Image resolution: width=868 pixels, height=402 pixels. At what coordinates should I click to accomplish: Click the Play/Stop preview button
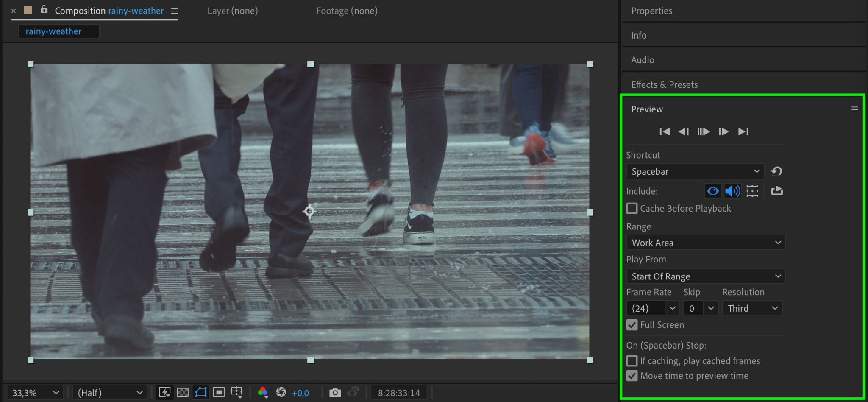pyautogui.click(x=704, y=132)
